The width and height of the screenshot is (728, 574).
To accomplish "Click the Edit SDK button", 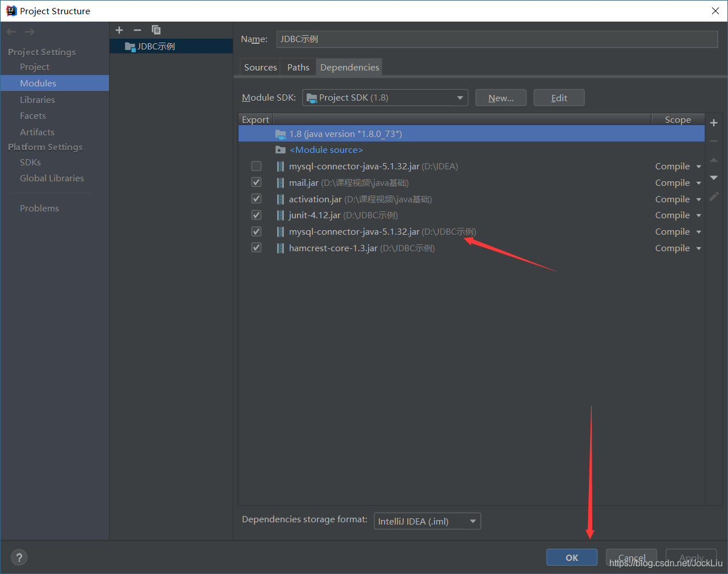I will click(x=559, y=98).
